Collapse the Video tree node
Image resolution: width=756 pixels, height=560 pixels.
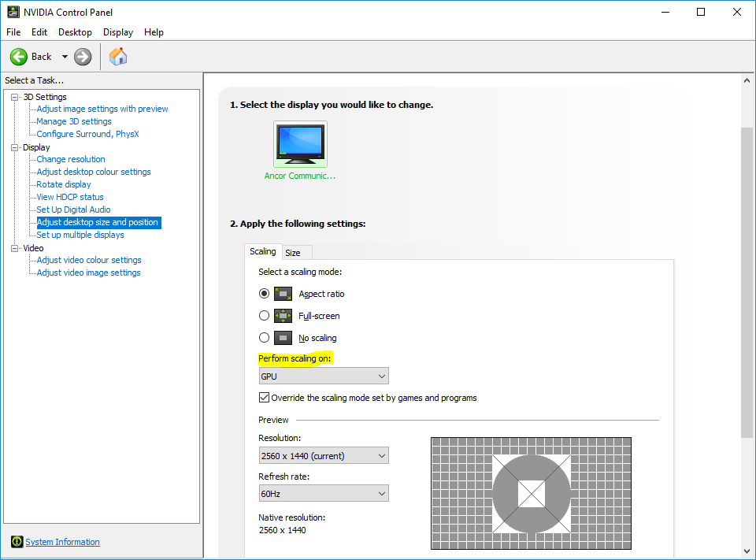14,248
